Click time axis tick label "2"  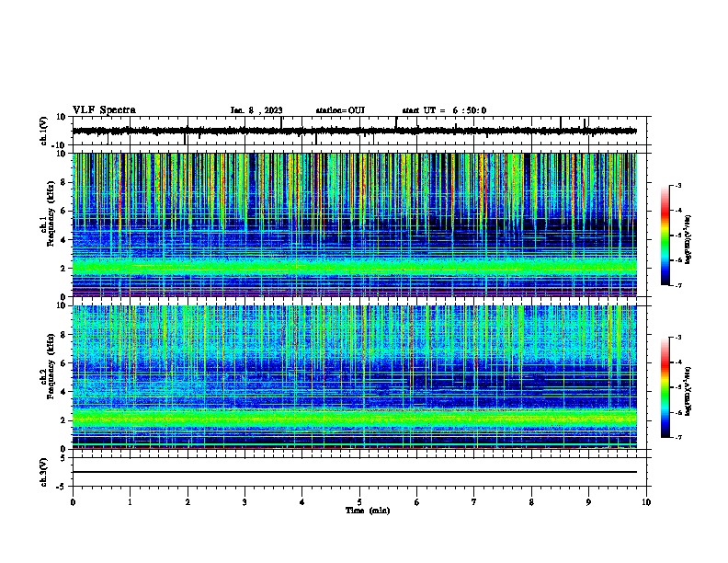[188, 502]
